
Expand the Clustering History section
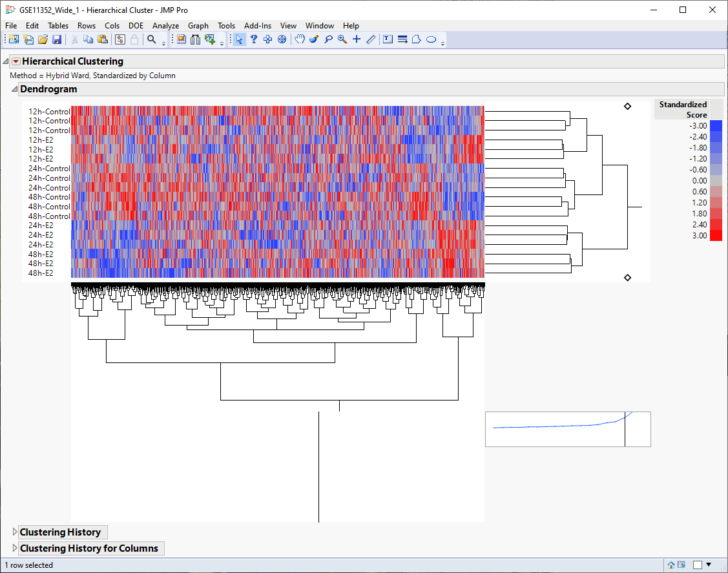point(16,532)
